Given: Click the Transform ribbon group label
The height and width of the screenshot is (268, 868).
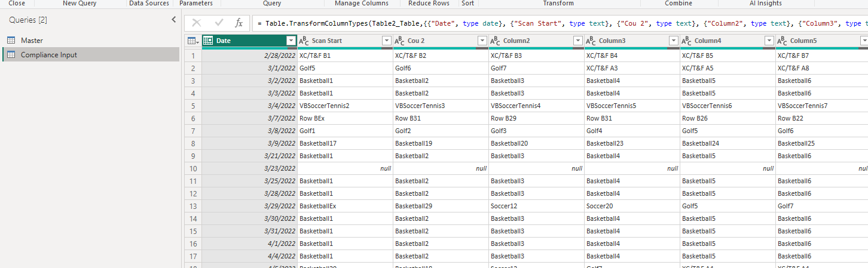Looking at the screenshot, I should [558, 4].
